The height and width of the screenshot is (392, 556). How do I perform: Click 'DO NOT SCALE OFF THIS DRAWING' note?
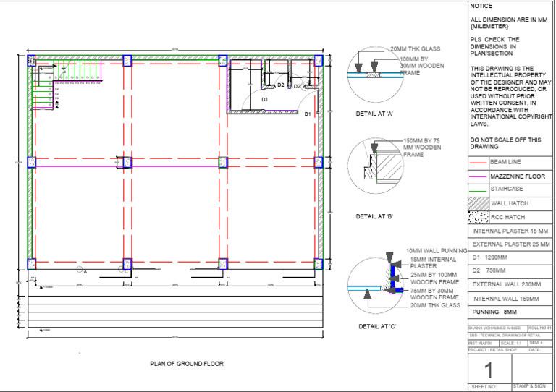505,143
